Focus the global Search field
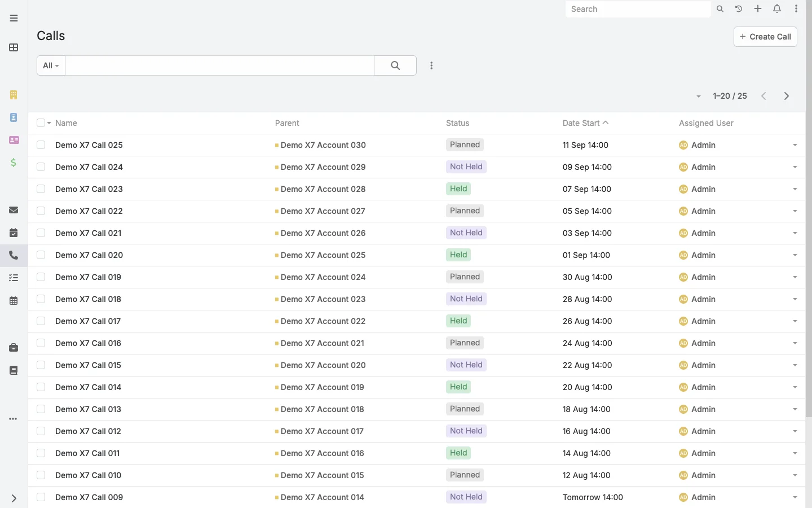The height and width of the screenshot is (508, 812). [x=638, y=9]
